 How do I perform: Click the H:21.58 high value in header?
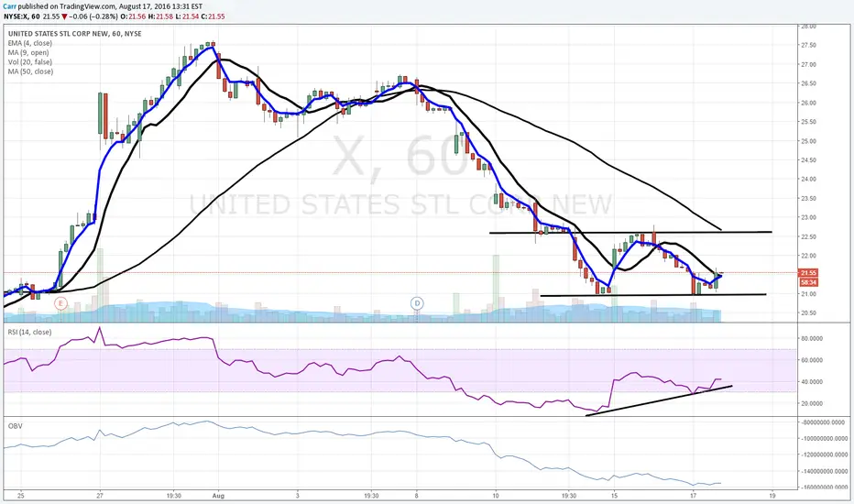pos(160,16)
